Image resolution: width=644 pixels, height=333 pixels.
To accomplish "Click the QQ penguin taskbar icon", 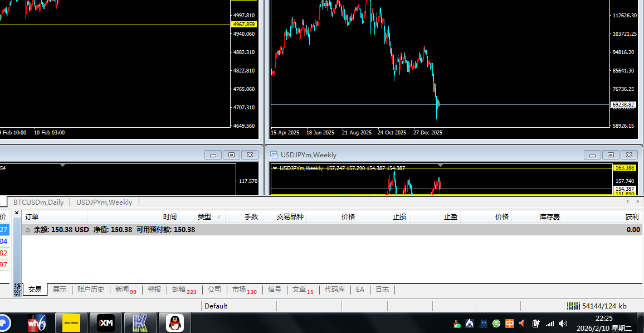I will click(175, 323).
